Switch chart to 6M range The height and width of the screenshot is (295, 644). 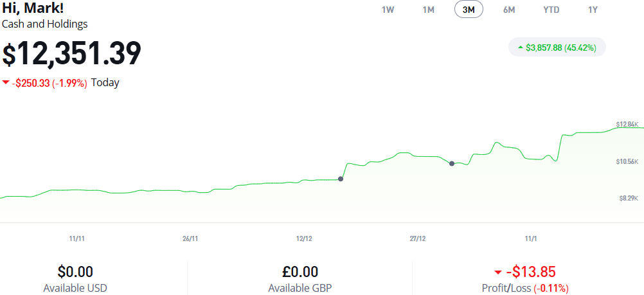pyautogui.click(x=509, y=10)
